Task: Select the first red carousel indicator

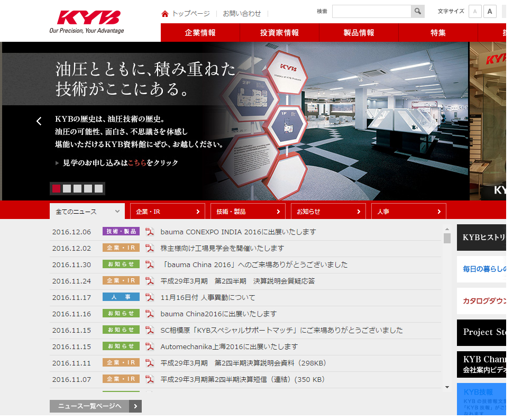Action: [x=57, y=188]
